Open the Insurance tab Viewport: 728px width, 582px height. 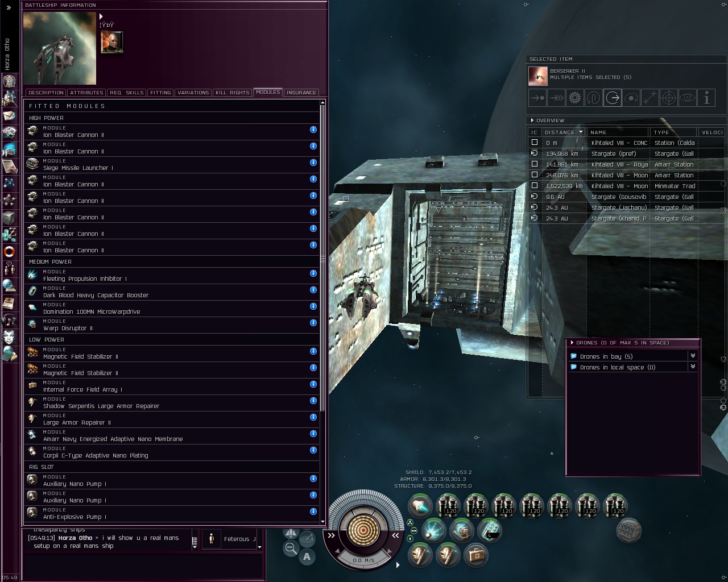[301, 93]
